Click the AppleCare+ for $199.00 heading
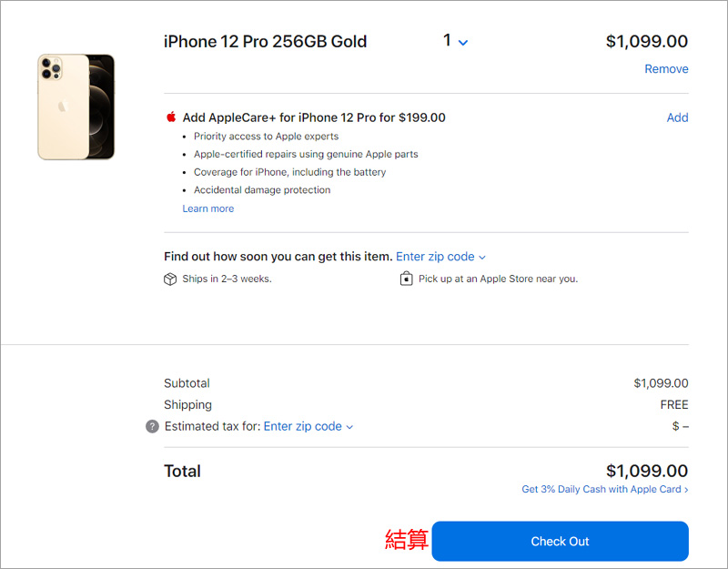Viewport: 728px width, 569px height. 314,117
